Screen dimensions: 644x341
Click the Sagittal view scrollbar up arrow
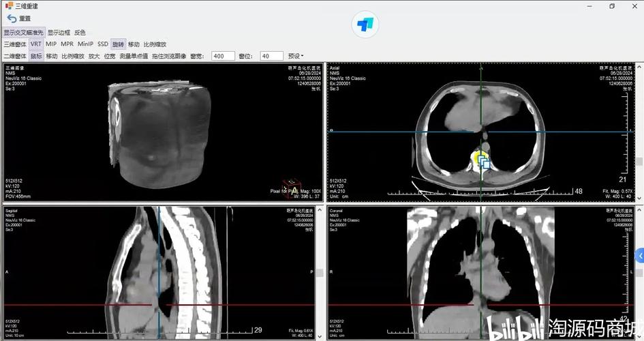click(320, 210)
